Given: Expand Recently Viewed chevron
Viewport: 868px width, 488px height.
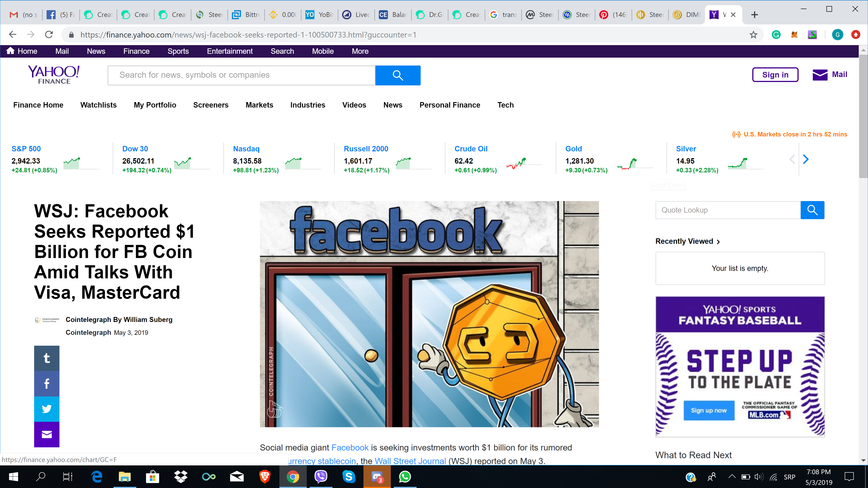Looking at the screenshot, I should 718,242.
